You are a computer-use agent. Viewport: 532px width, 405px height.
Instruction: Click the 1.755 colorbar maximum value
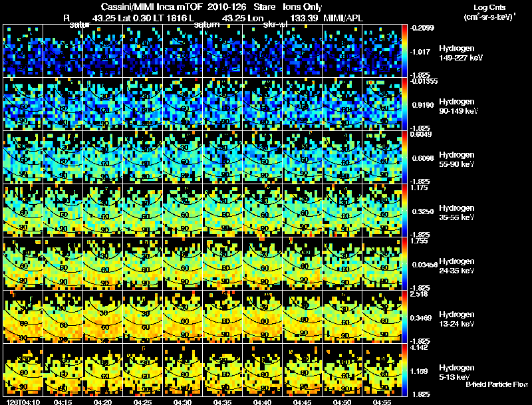(x=419, y=241)
